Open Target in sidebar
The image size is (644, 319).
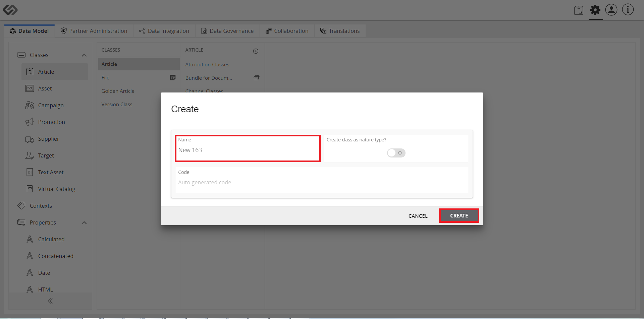click(55, 155)
